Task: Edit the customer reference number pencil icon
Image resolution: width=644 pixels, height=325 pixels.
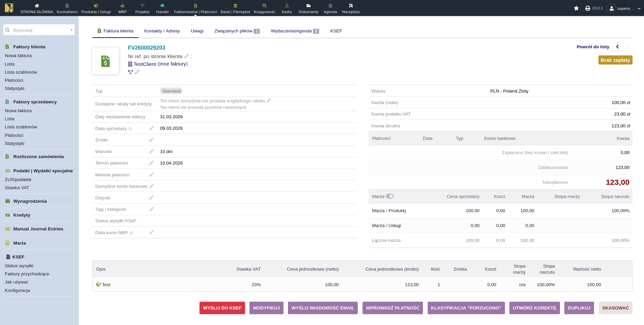Action: 186,56
